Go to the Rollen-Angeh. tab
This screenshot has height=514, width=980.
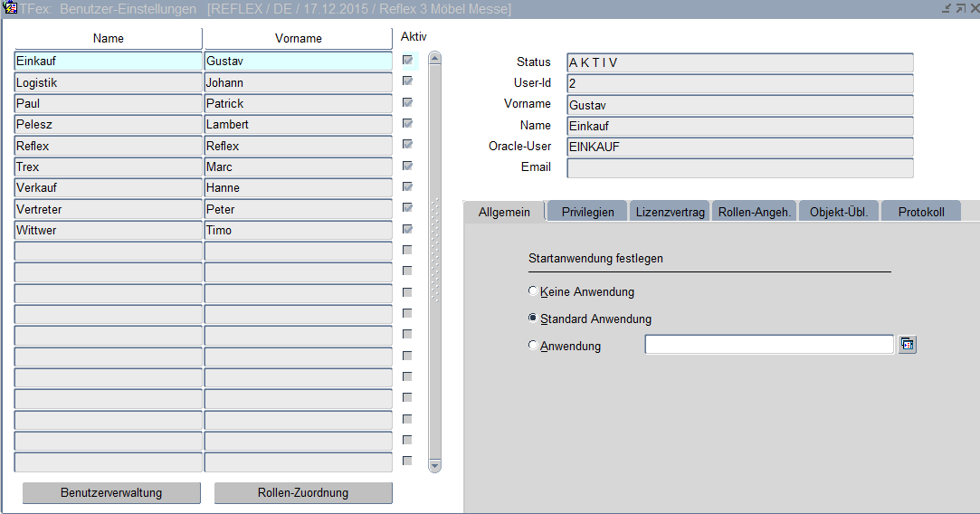tap(755, 212)
